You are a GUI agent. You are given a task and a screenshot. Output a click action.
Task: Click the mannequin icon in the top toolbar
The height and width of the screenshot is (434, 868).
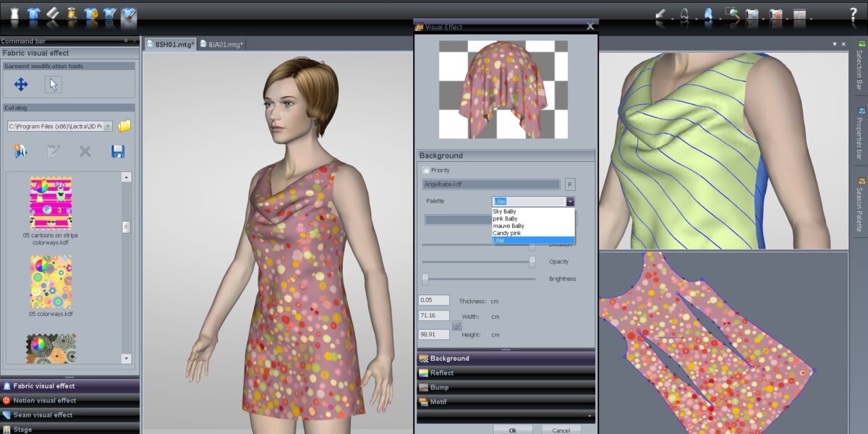(14, 13)
